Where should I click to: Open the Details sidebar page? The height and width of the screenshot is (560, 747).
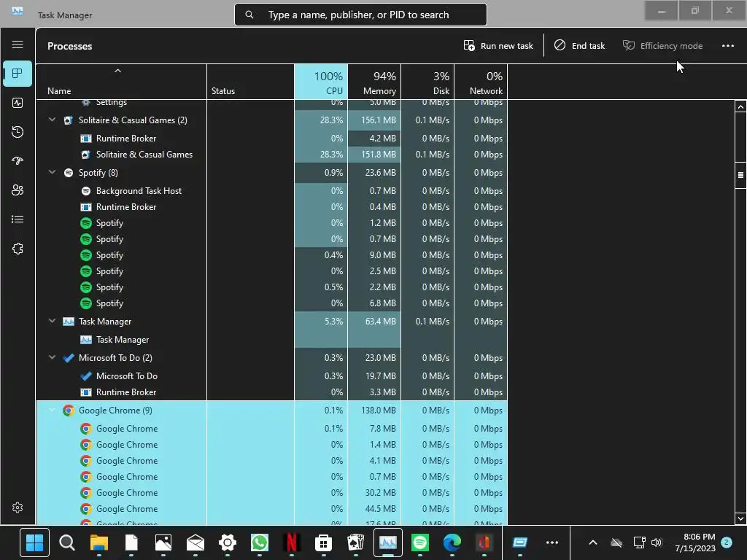click(18, 219)
